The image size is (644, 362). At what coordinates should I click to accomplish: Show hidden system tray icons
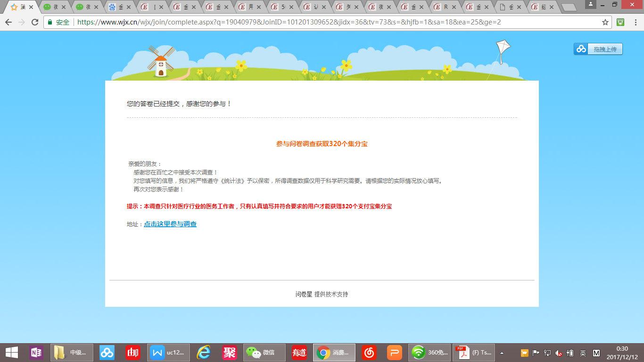[x=502, y=353]
